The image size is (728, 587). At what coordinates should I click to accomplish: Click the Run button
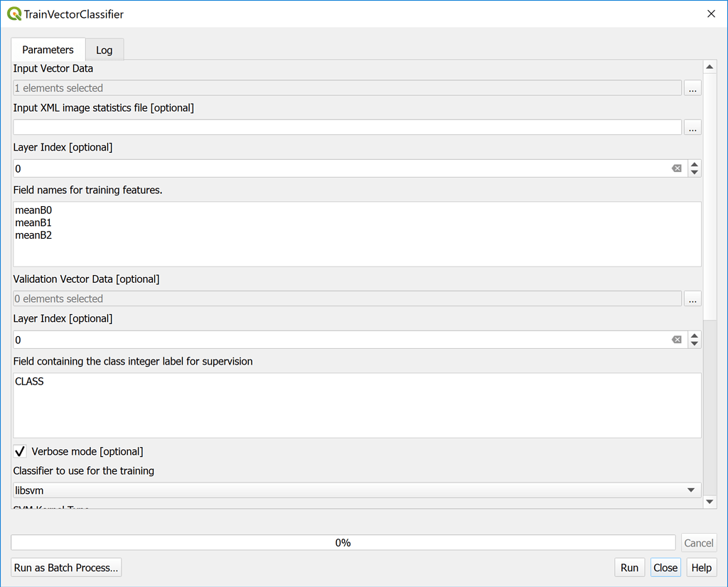point(629,567)
